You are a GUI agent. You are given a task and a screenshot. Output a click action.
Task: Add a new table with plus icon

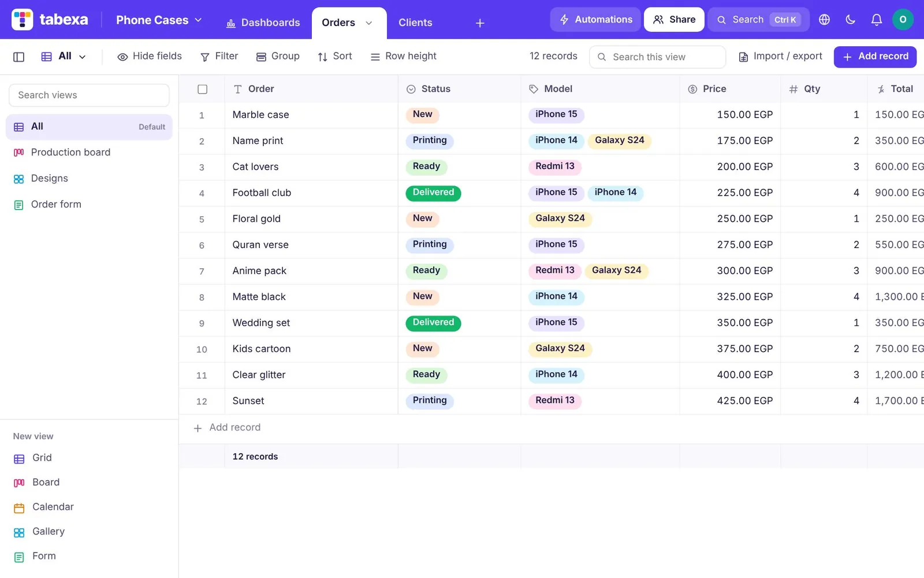(480, 23)
